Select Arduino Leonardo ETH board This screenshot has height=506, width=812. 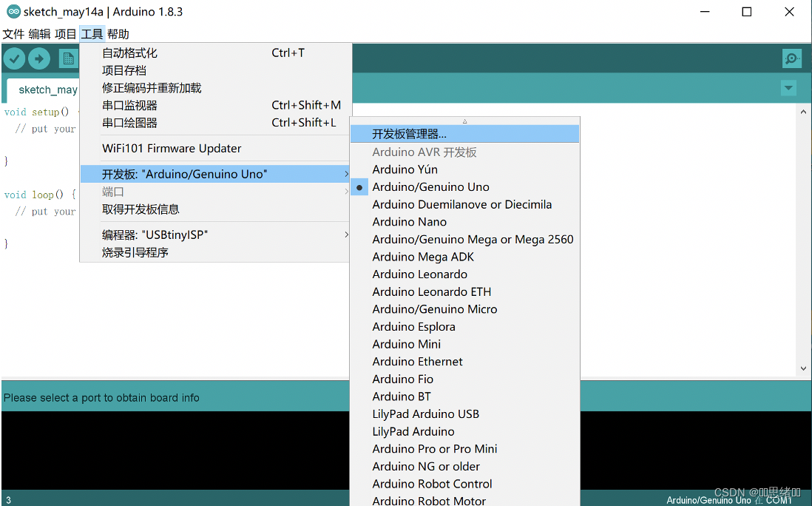click(x=464, y=291)
